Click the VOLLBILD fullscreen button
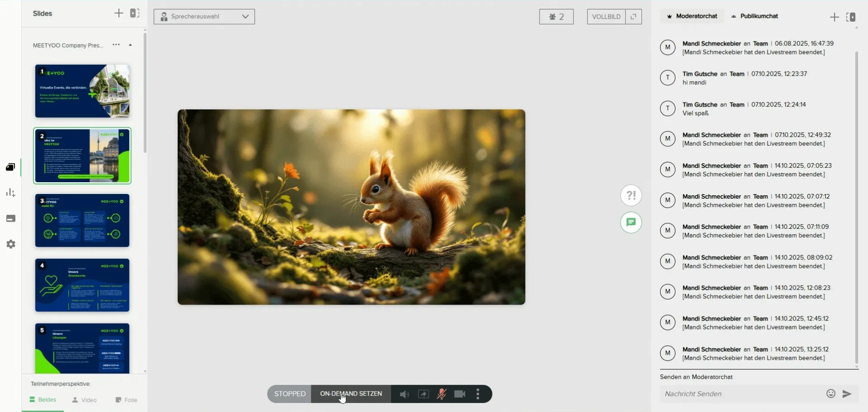This screenshot has height=412, width=868. coord(606,17)
